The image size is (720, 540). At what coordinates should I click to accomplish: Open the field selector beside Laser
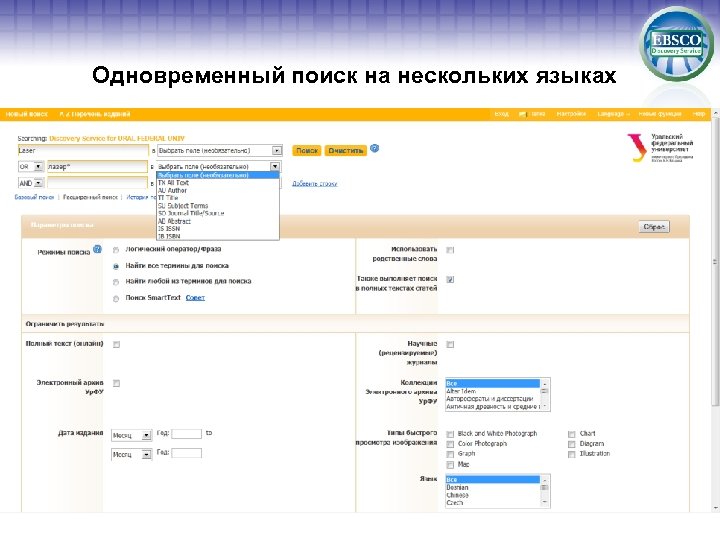[219, 151]
